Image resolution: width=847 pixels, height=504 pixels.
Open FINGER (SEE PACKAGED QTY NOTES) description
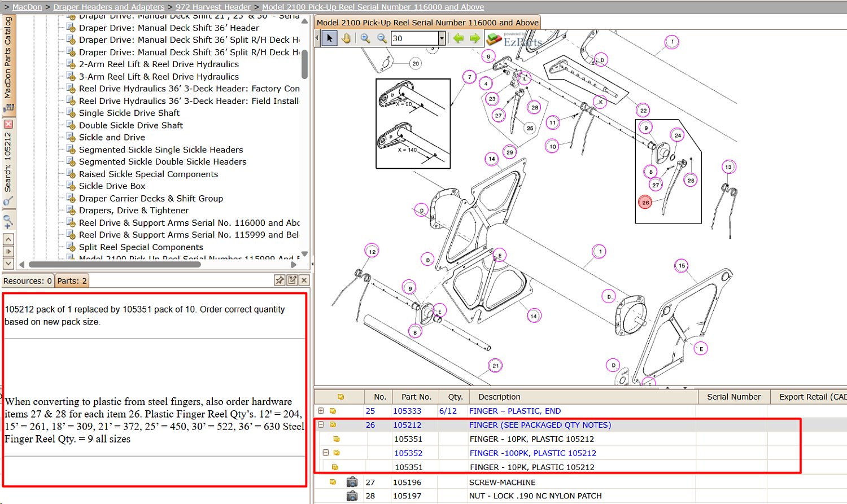coord(540,425)
